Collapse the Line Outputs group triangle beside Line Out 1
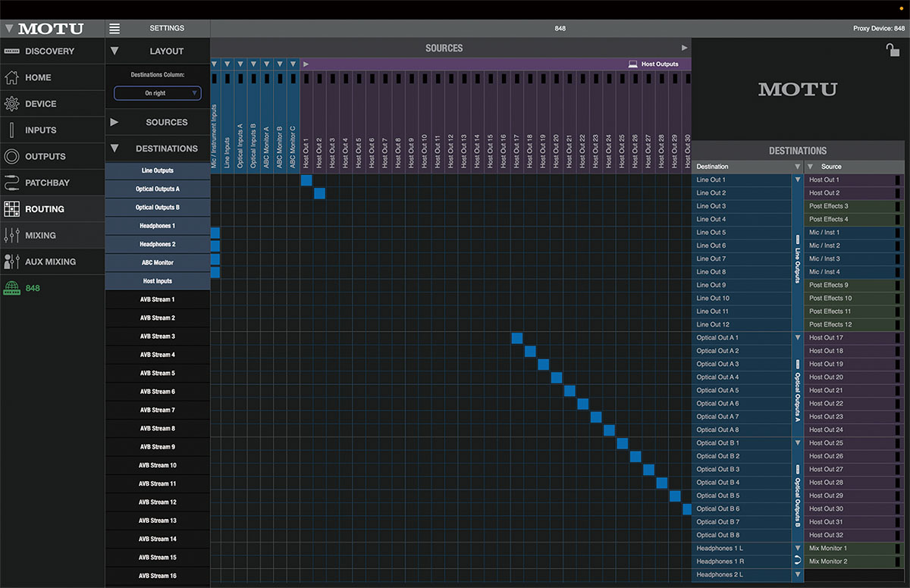Viewport: 910px width, 588px height. pyautogui.click(x=797, y=180)
